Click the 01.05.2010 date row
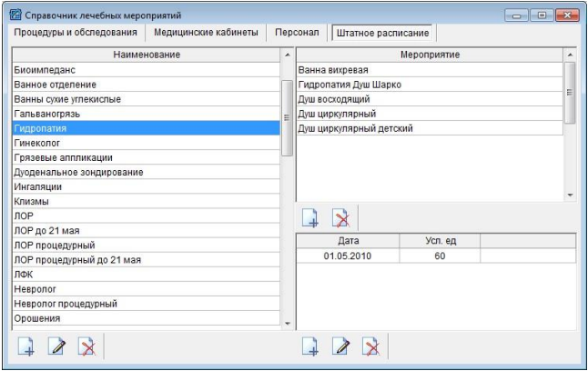 [x=347, y=256]
